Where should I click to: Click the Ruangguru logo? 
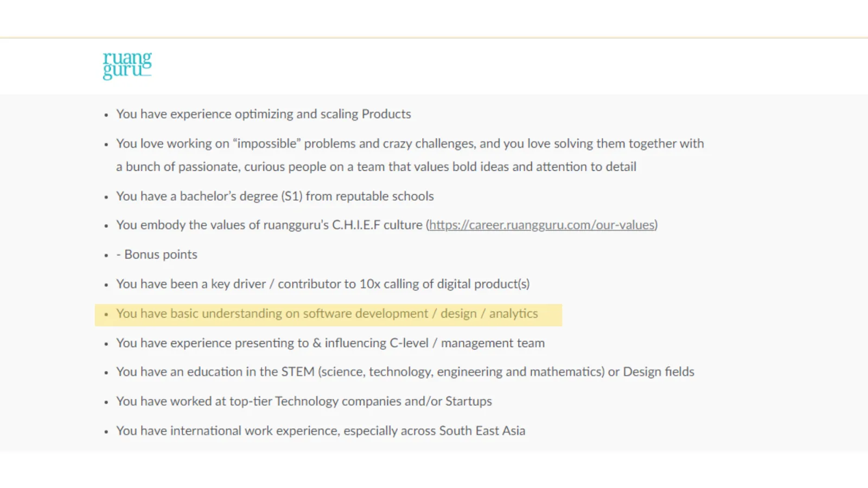click(126, 65)
